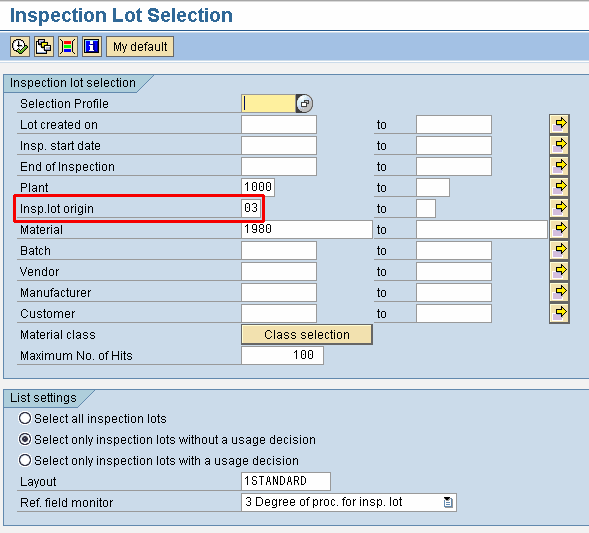Screen dimensions: 589x533
Task: Select all inspection lots radio option
Action: (25, 418)
